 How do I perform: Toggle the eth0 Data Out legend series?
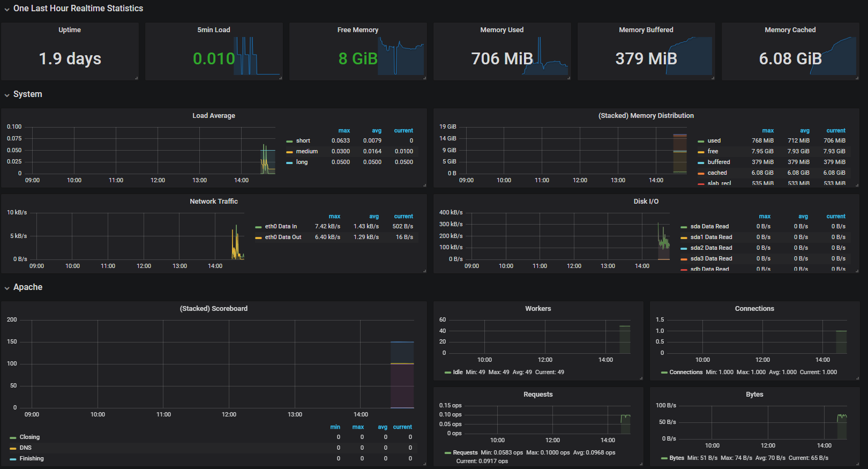283,237
